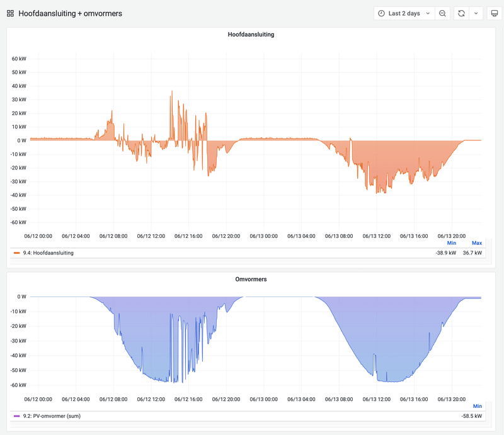Expand the refresh interval dropdown arrow

tap(476, 13)
